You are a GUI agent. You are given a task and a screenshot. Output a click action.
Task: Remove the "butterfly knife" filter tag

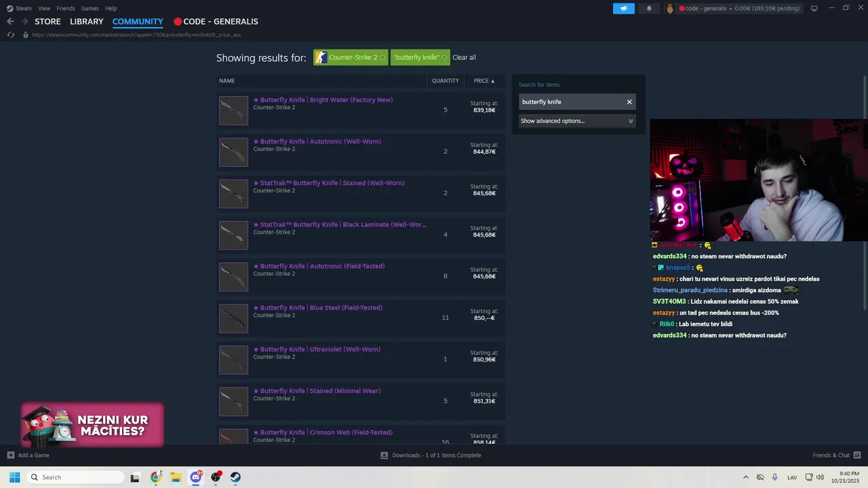444,58
